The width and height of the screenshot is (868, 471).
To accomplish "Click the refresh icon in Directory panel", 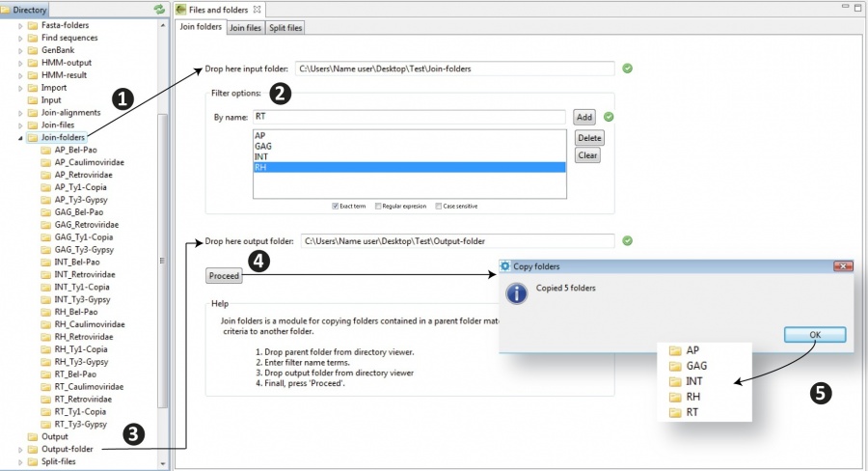I will click(159, 9).
